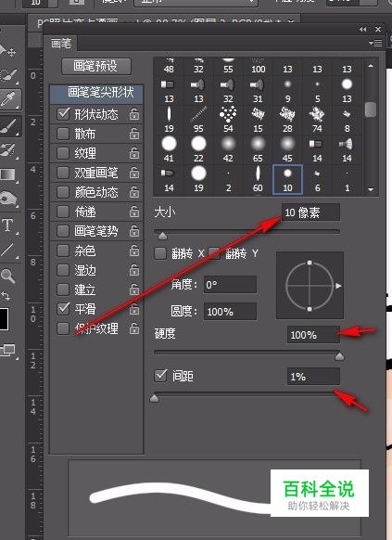Toggle lock icon for 建立
This screenshot has width=392, height=540.
point(134,289)
